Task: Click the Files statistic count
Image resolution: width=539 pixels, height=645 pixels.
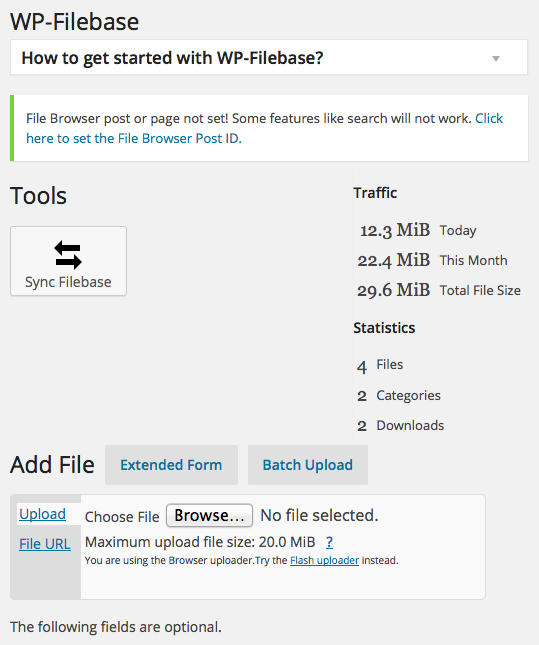Action: tap(362, 366)
